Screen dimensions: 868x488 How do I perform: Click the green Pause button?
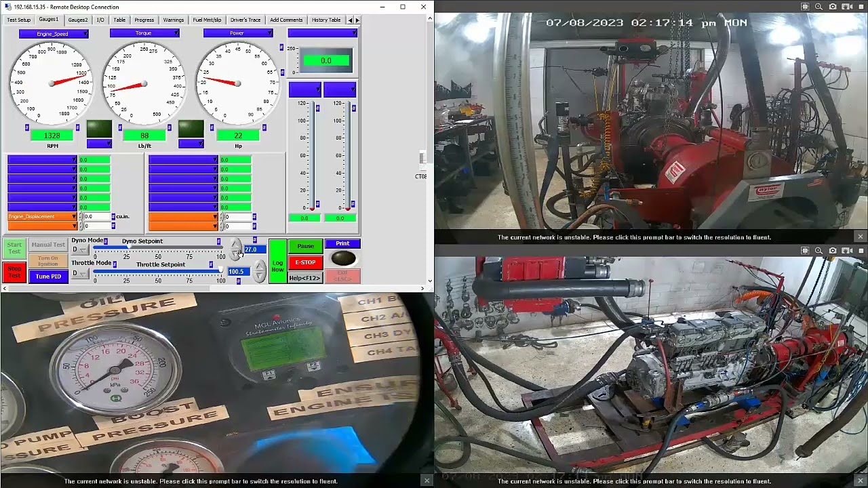click(x=305, y=246)
